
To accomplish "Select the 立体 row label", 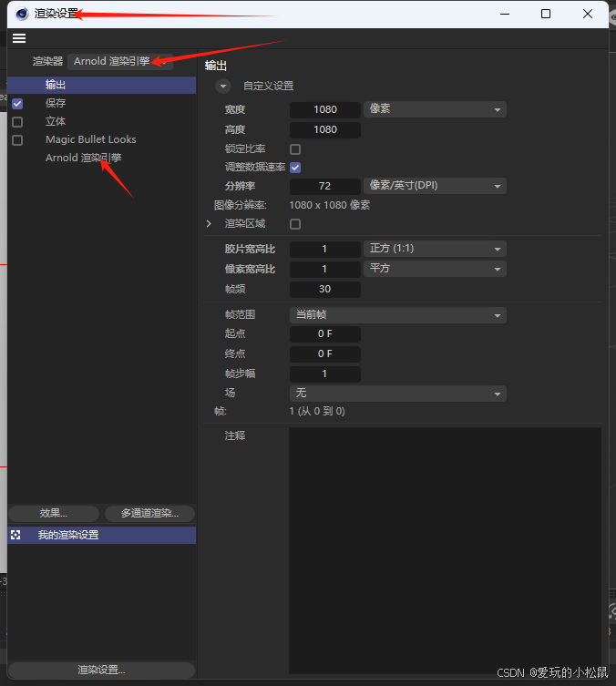I will tap(56, 121).
